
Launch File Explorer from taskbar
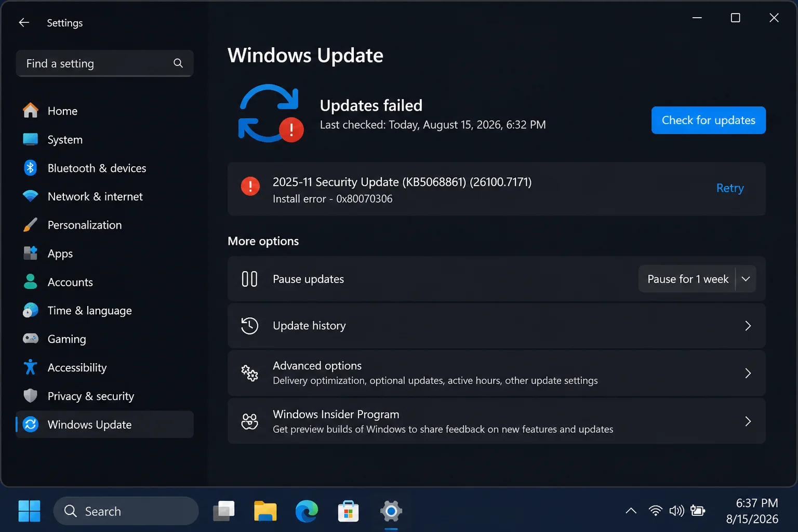tap(265, 511)
